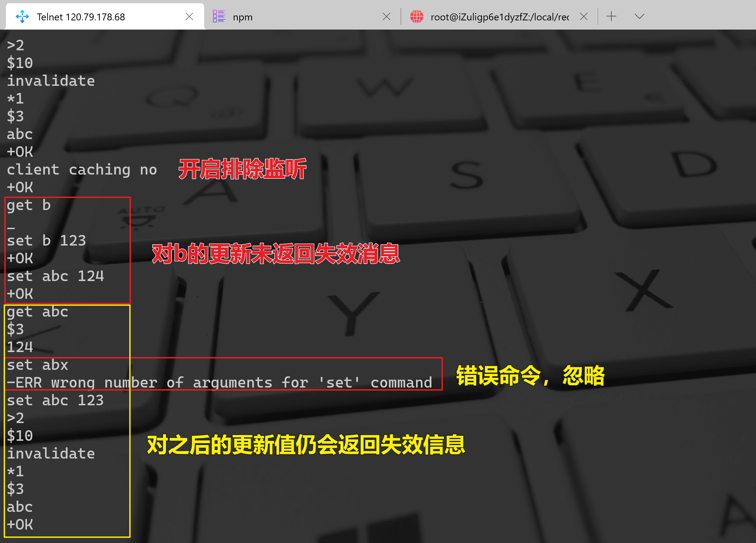Close the root@iZuligp6e1dyzfZ tab
756x543 pixels.
tap(583, 16)
